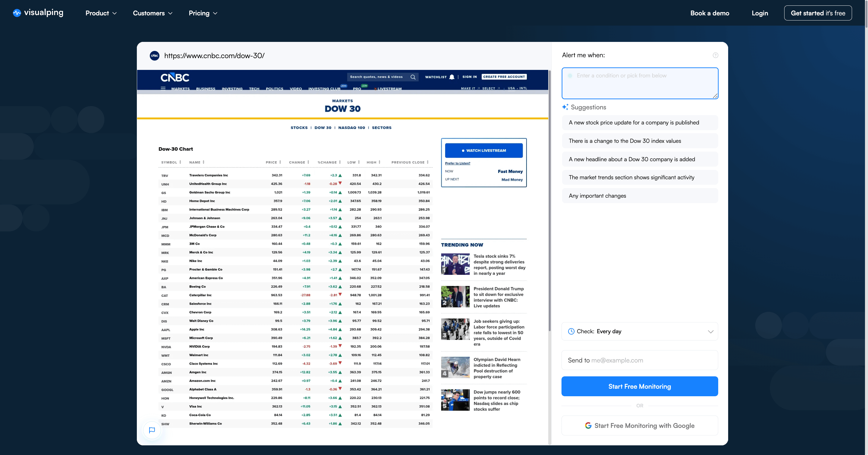Click Start Free Monitoring button
Screen dimensions: 868x455
coord(640,386)
